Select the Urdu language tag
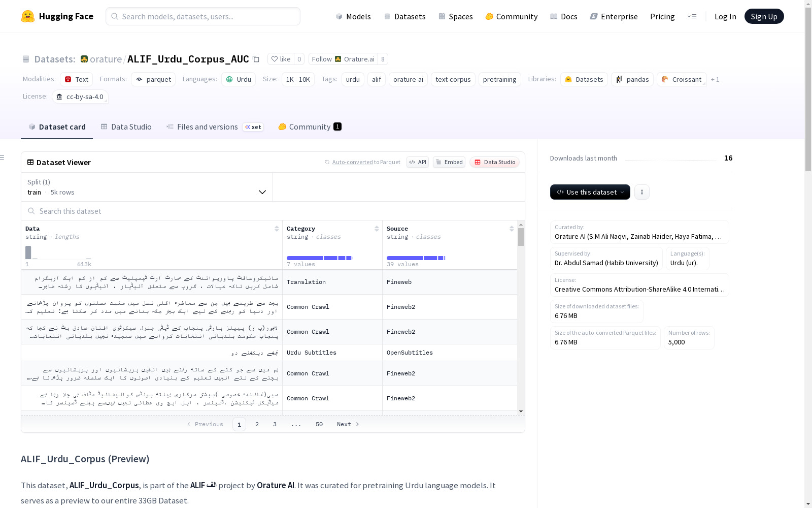Image resolution: width=812 pixels, height=508 pixels. 239,79
